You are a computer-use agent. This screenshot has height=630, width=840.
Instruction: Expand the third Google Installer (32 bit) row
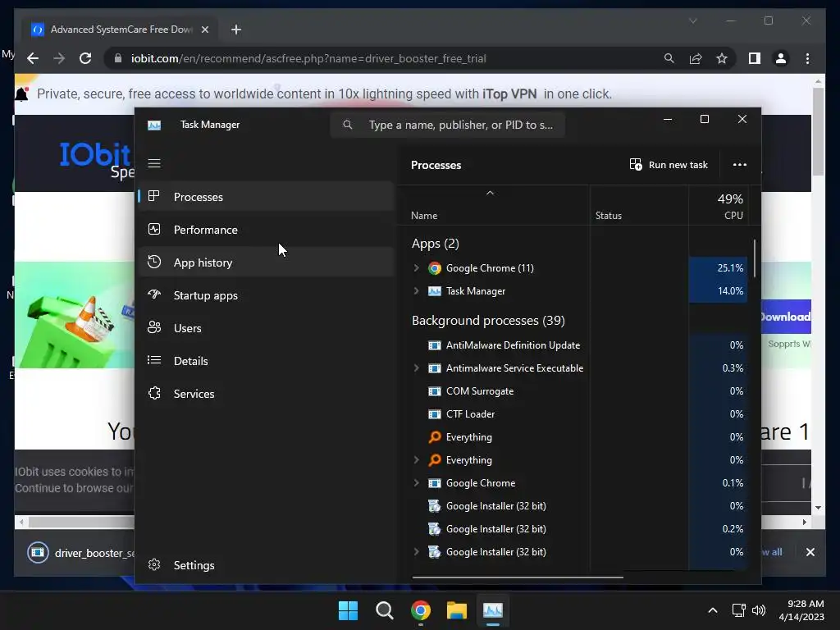(x=416, y=552)
